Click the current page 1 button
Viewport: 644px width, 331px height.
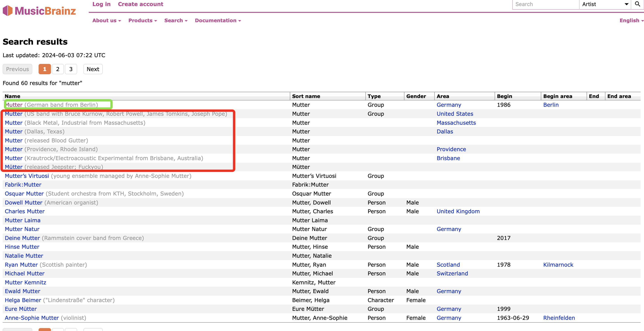point(44,69)
